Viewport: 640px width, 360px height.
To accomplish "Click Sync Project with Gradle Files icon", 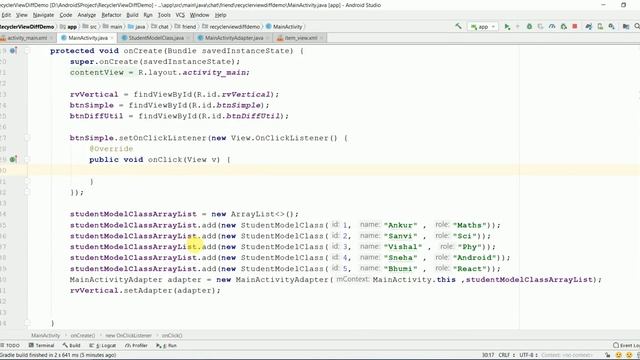I will click(589, 27).
